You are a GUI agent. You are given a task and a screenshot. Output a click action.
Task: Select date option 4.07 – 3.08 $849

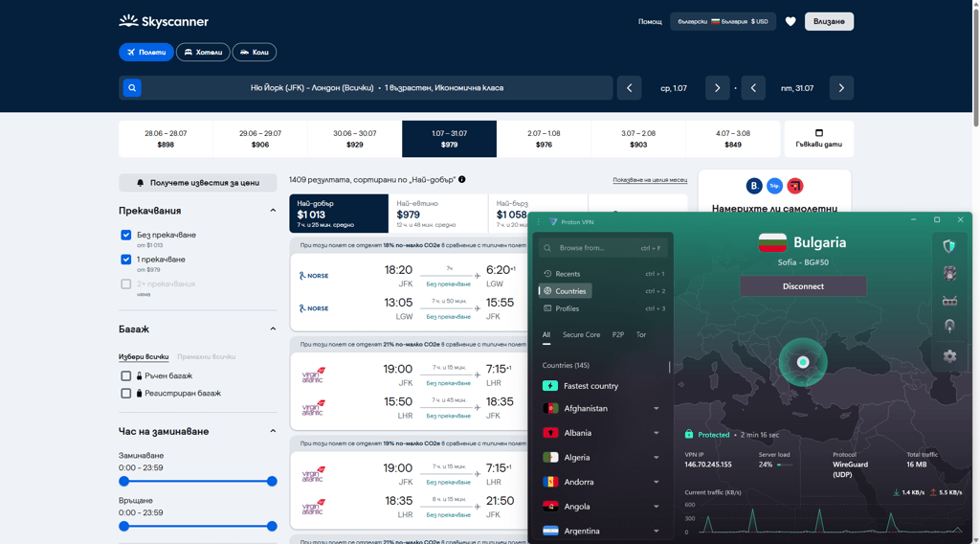732,139
